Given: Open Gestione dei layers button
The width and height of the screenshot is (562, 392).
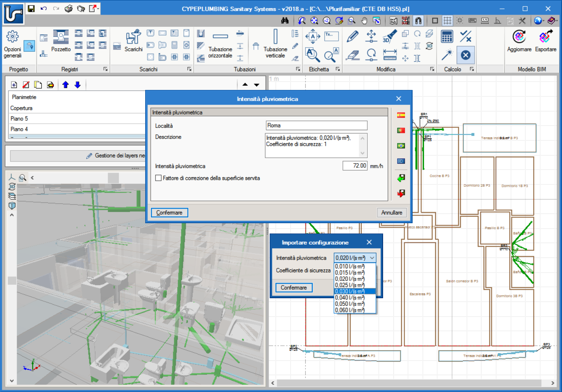Looking at the screenshot, I should coord(78,156).
